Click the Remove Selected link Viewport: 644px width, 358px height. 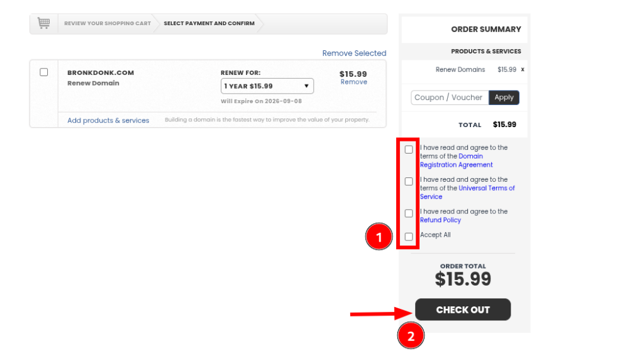354,53
